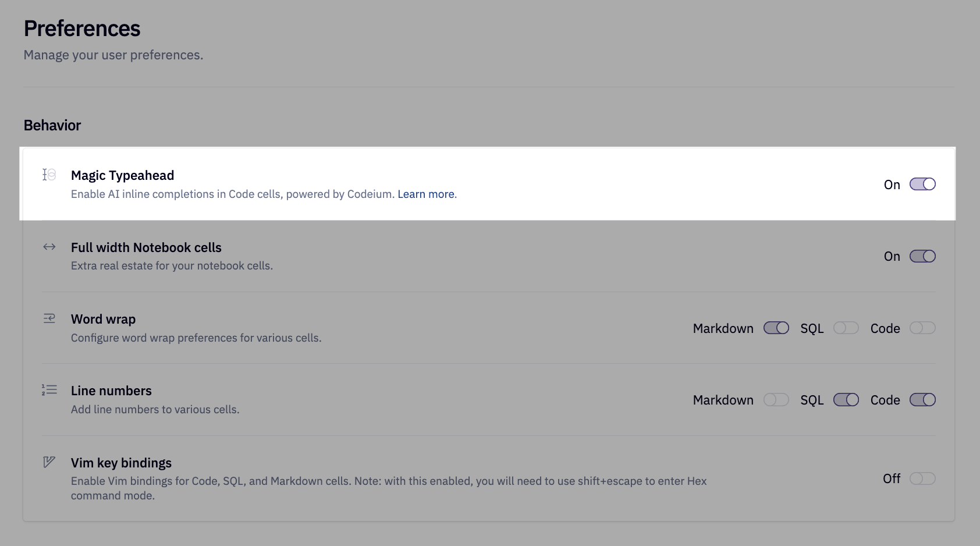Enable Word wrap for Code cells
Screen dimensions: 980x546
tap(922, 328)
